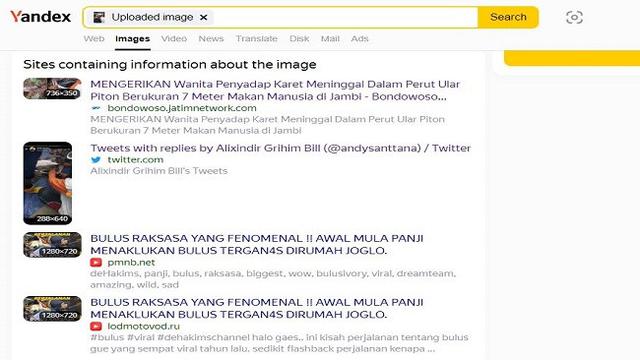
Task: Click inside the search input field
Action: (345, 17)
